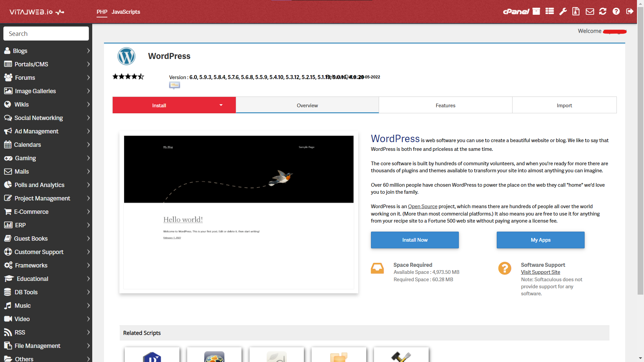The image size is (644, 362).
Task: Select the Import tab
Action: coord(564,105)
